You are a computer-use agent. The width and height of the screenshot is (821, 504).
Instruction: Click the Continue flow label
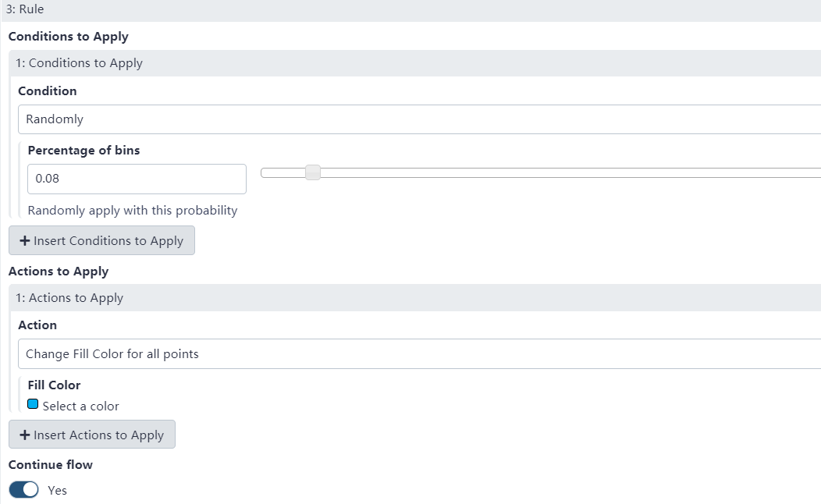pyautogui.click(x=51, y=465)
